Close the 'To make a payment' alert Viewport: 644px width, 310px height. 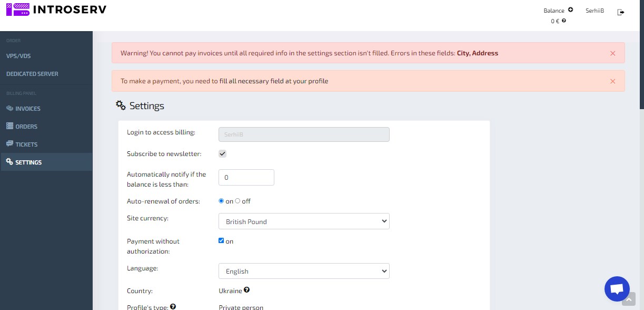(x=612, y=81)
